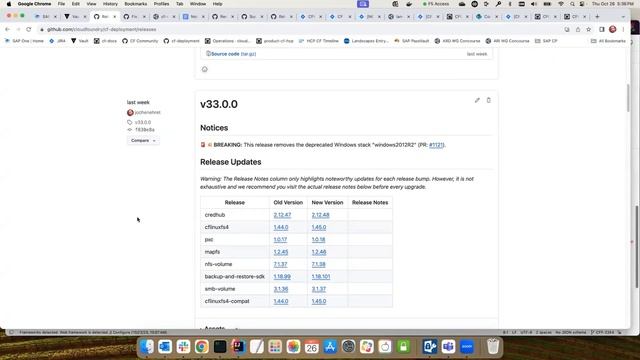Open smb-volume old version 3.1.36 link

coord(281,289)
